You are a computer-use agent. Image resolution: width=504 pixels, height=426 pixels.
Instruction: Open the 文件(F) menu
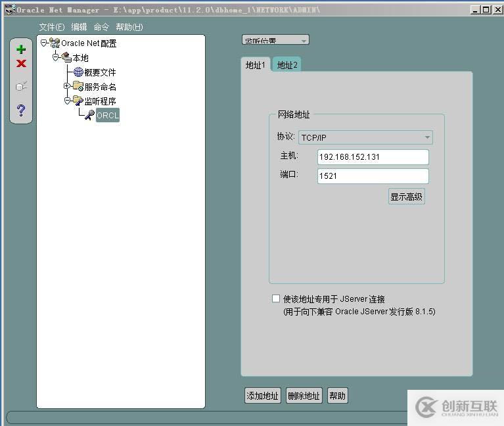(52, 27)
